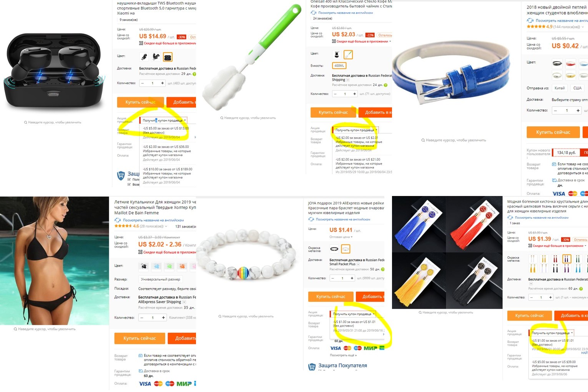
Task: Expand the AliExpress Saver Shipping options chevron
Action: click(184, 302)
